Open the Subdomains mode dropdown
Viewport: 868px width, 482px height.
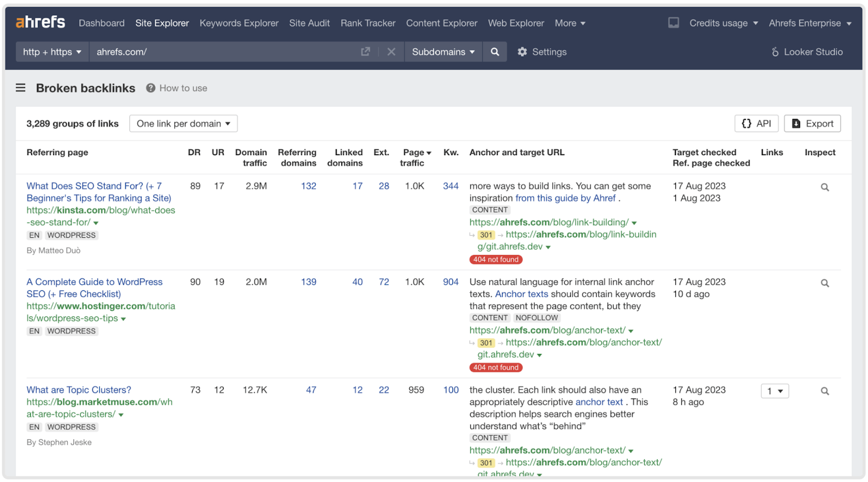pos(443,52)
